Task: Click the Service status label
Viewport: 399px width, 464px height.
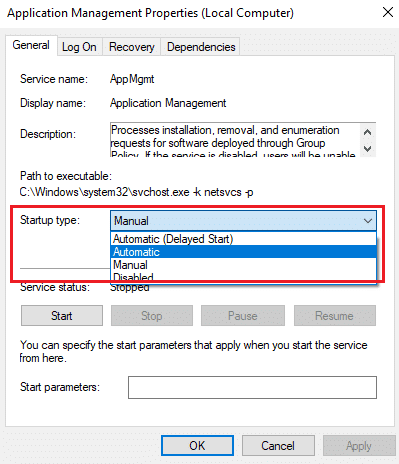Action: click(x=55, y=287)
